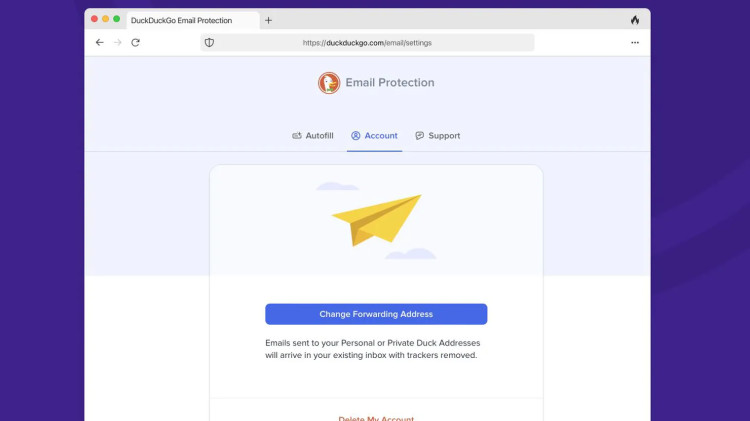The width and height of the screenshot is (750, 421).
Task: Click the red close window button
Action: click(94, 19)
